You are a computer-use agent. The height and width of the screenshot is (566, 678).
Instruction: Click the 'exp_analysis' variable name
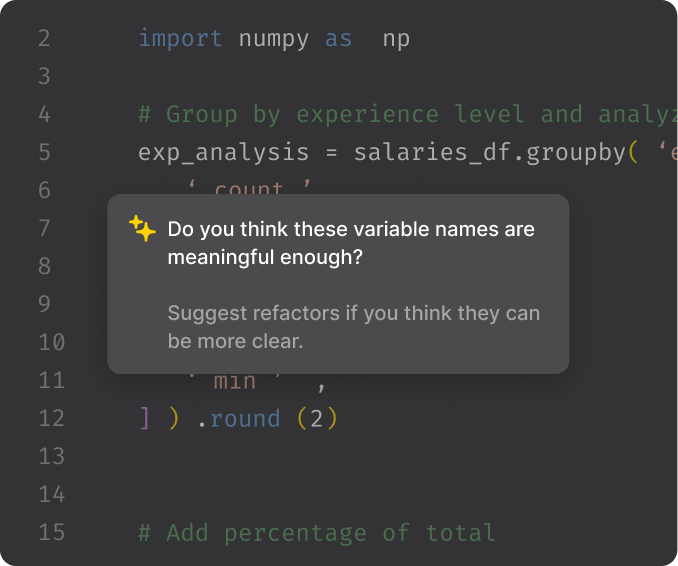223,153
